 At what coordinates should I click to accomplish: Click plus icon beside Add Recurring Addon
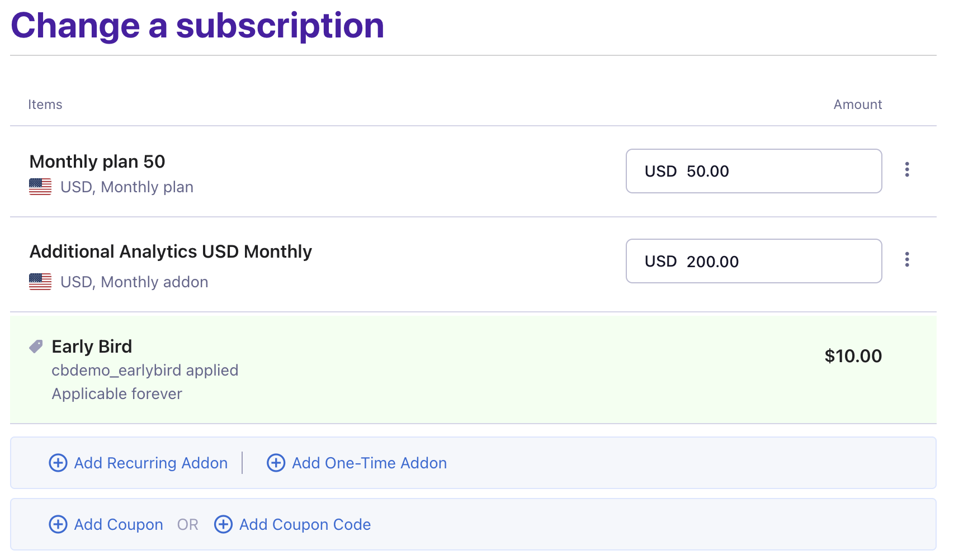(58, 463)
